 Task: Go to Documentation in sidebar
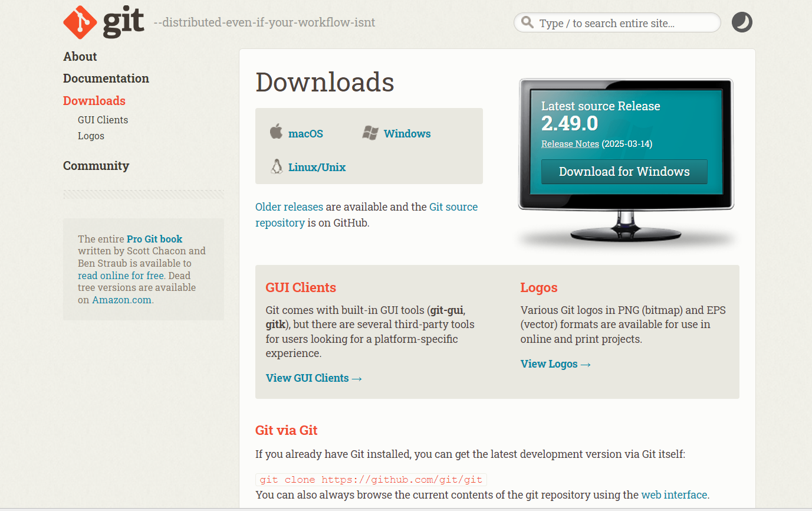(x=106, y=78)
